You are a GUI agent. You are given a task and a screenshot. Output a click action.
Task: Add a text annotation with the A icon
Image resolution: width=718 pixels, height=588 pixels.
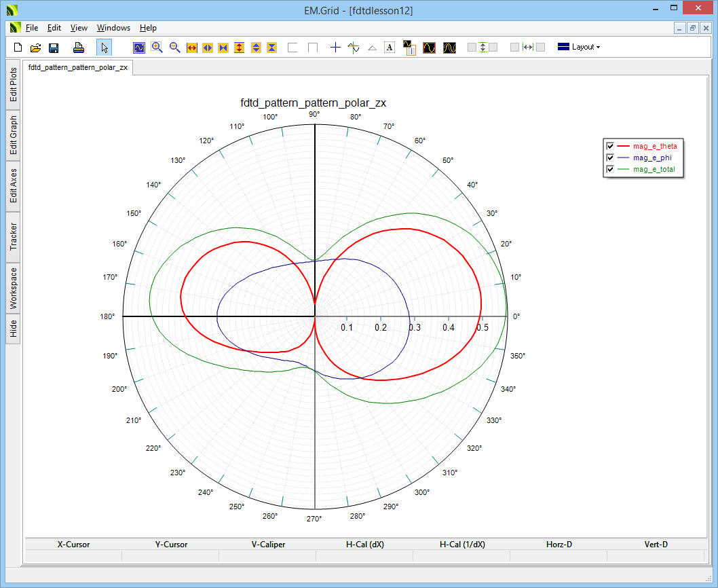[390, 48]
